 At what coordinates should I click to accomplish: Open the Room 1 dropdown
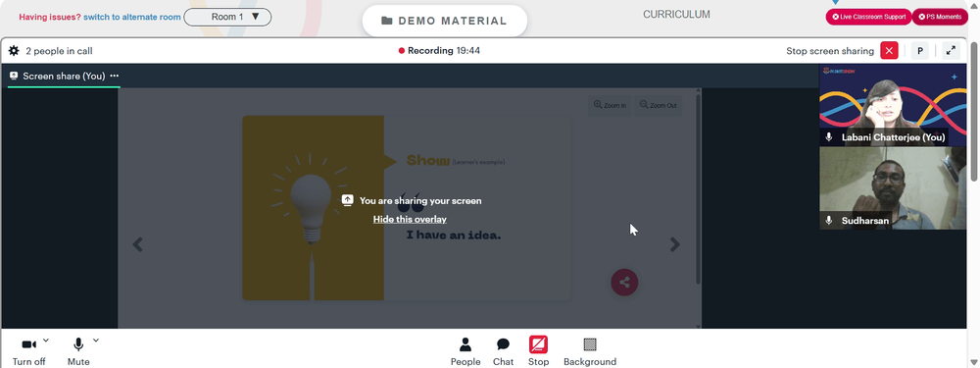tap(227, 17)
